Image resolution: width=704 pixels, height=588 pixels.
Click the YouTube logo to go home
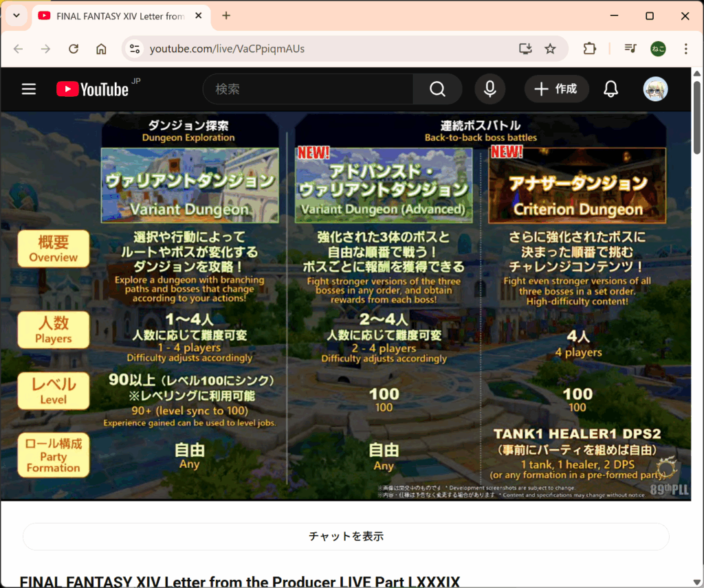coord(92,89)
